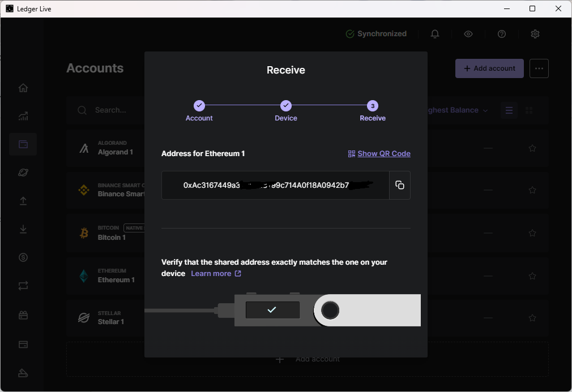Click the account Search field

pyautogui.click(x=110, y=110)
